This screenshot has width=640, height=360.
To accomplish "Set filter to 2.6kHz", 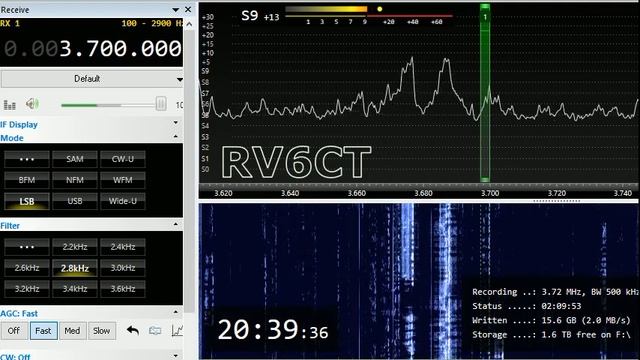I will click(27, 268).
